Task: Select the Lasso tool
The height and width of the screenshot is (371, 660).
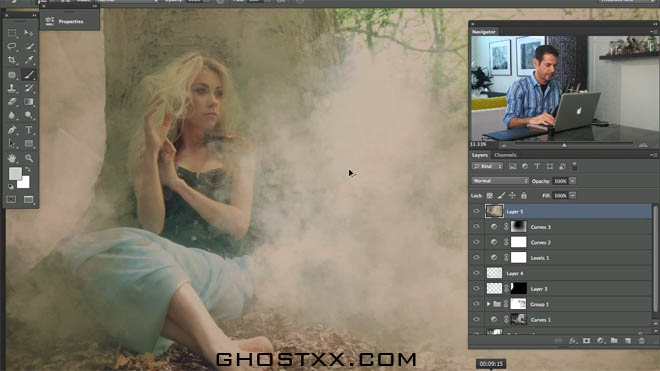Action: [x=12, y=46]
